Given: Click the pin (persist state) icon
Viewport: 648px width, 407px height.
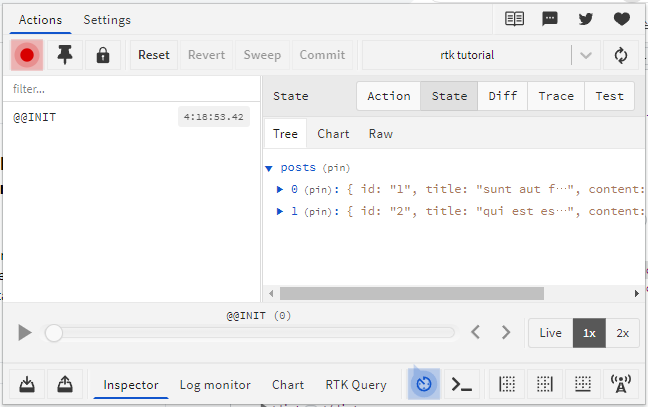Looking at the screenshot, I should pos(65,55).
